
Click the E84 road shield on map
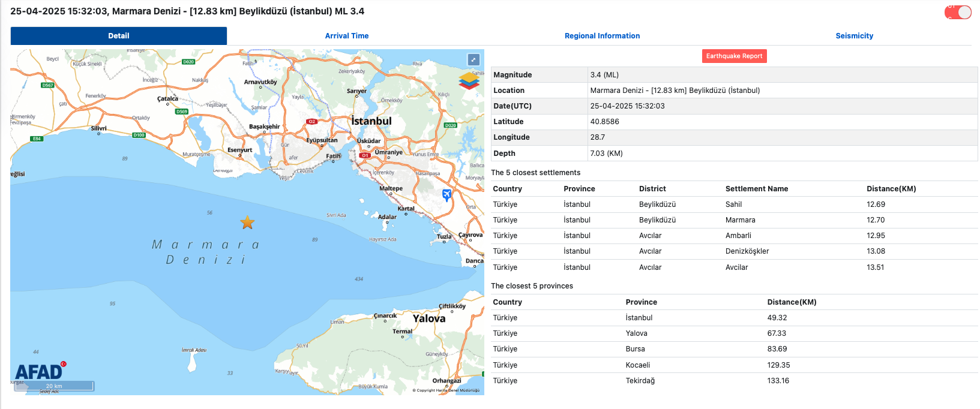(x=37, y=139)
